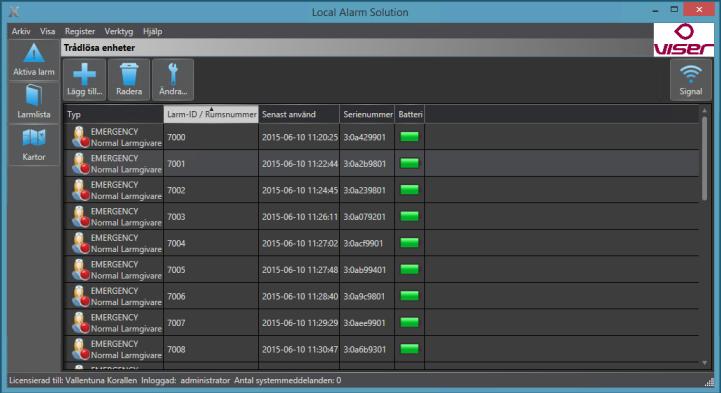Screen dimensions: 721x393
Task: Click scrollbar down arrow in device list
Action: tap(704, 363)
